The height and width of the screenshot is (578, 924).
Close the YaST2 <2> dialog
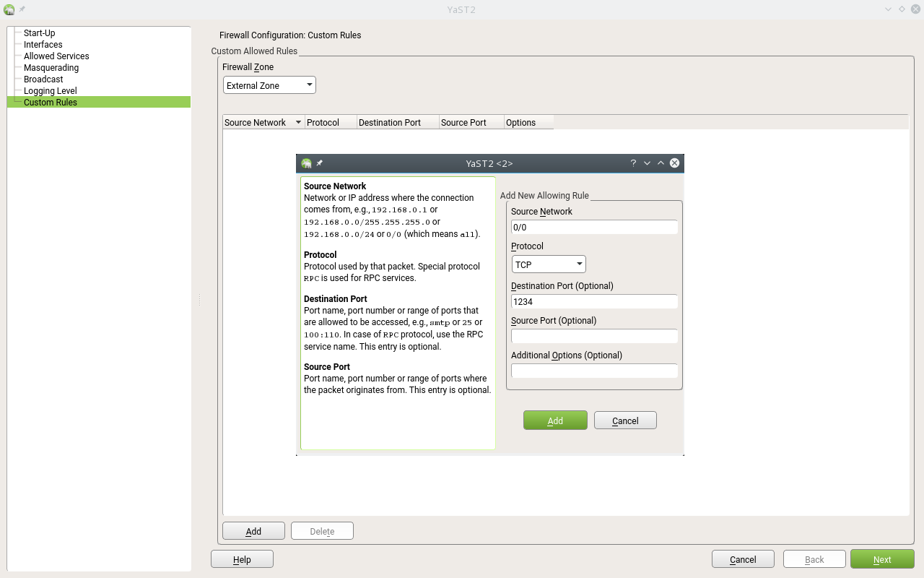point(674,163)
